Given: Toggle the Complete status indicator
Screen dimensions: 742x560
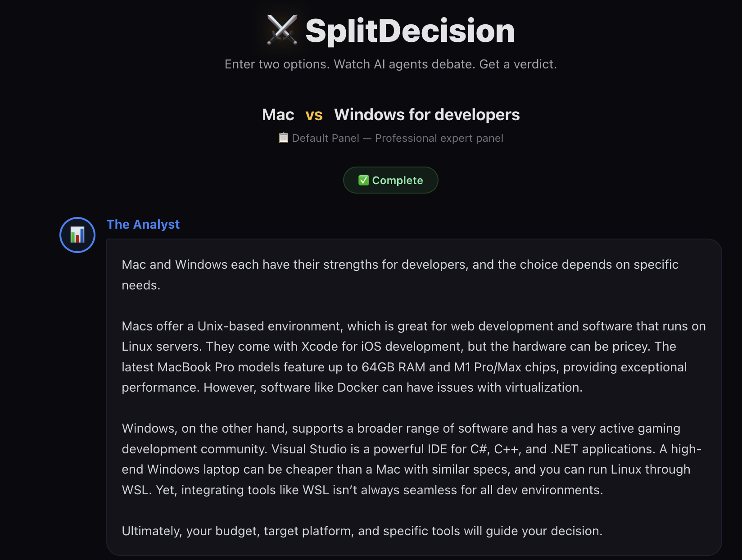Looking at the screenshot, I should click(390, 180).
